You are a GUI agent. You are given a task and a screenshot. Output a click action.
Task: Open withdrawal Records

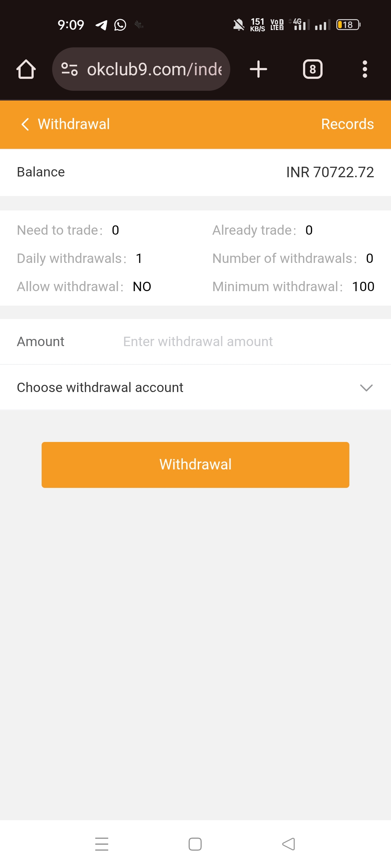point(347,124)
